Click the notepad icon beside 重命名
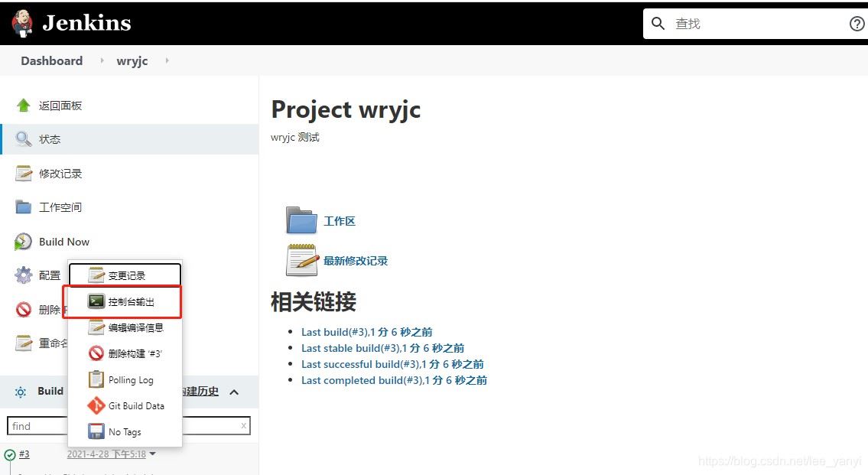 tap(23, 343)
